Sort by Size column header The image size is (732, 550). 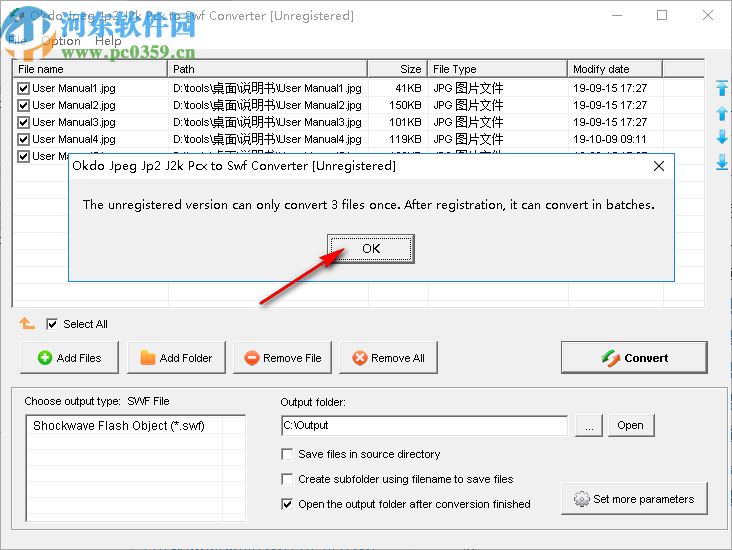coord(398,69)
